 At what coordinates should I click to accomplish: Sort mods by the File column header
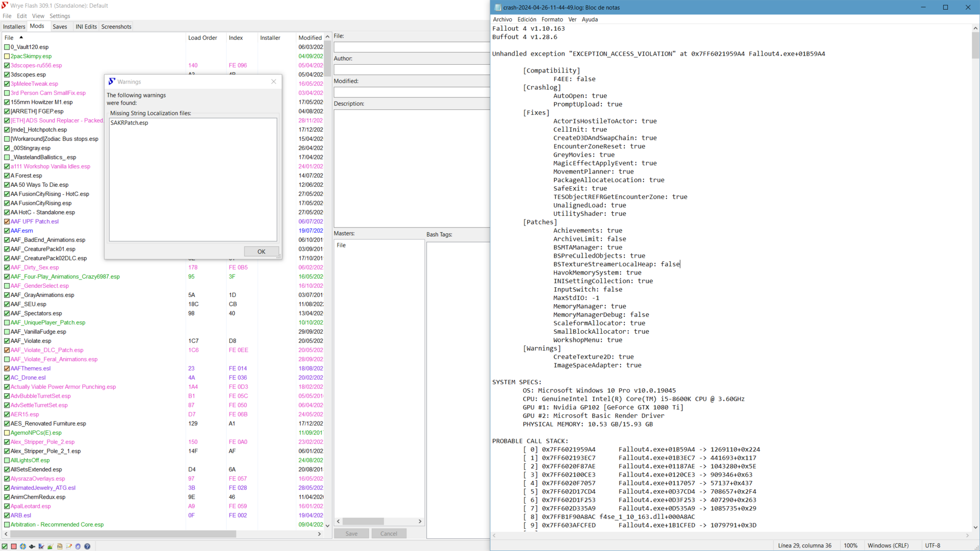pyautogui.click(x=94, y=38)
